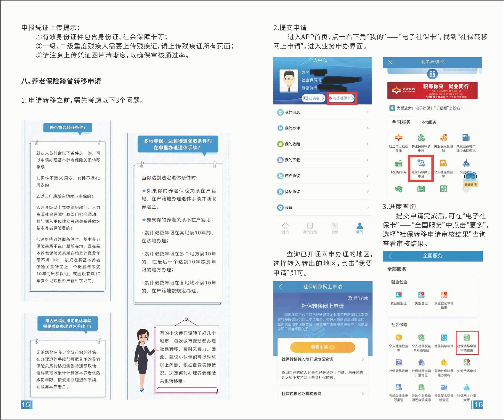Open the 操作指南 help link
Screen dimensions: 504x420
pos(358,298)
